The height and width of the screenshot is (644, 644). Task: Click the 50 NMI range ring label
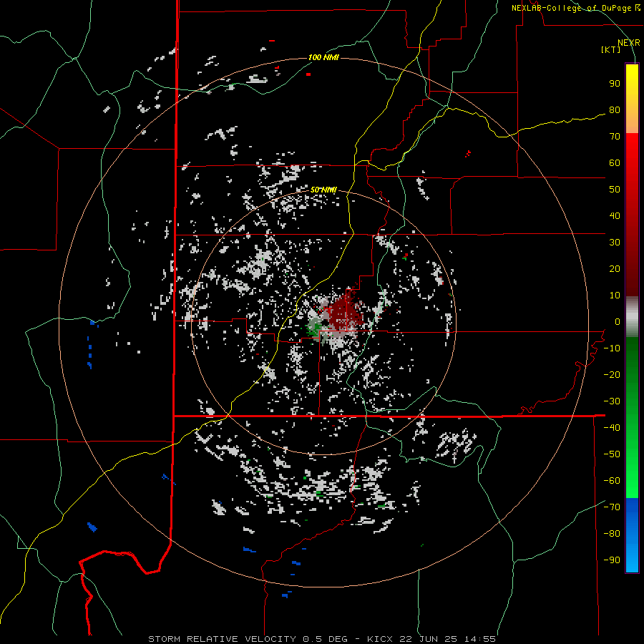tap(323, 190)
